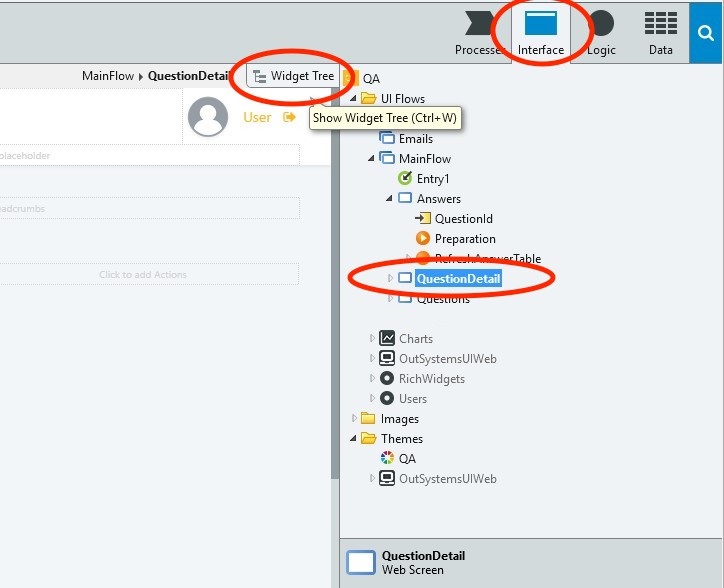The height and width of the screenshot is (588, 724).
Task: Collapse the Answers screen node
Action: pyautogui.click(x=389, y=198)
